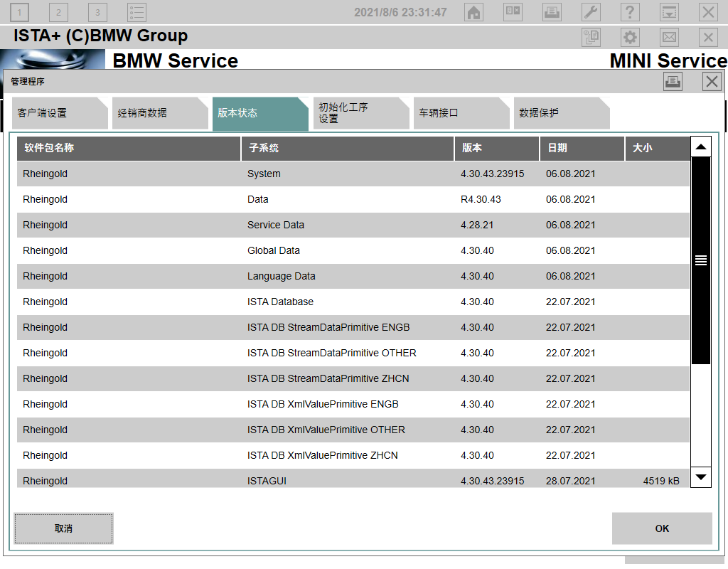Click the document copy icon beside gear

(591, 37)
